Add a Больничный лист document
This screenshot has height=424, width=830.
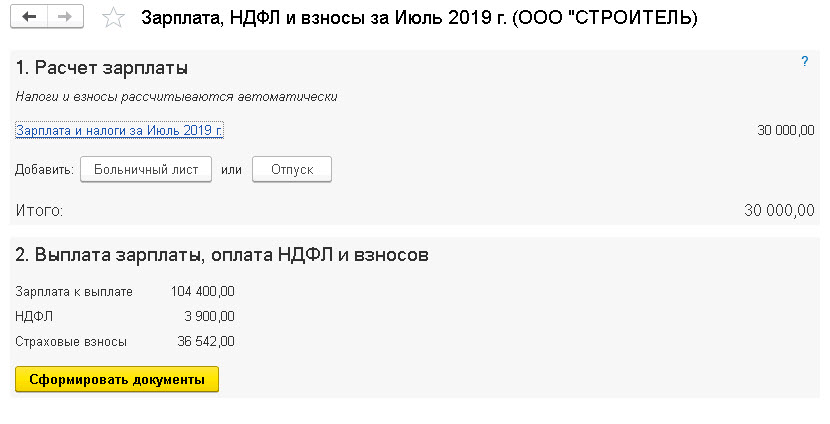[146, 169]
